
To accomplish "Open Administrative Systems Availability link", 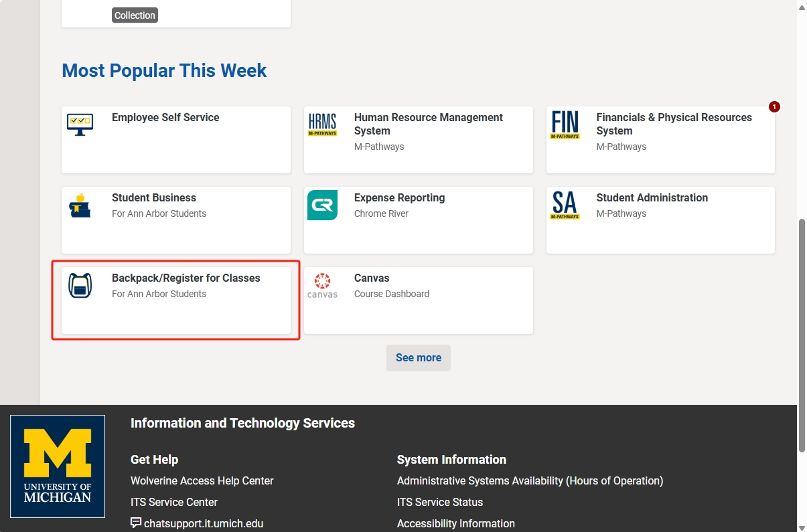I will pos(530,480).
